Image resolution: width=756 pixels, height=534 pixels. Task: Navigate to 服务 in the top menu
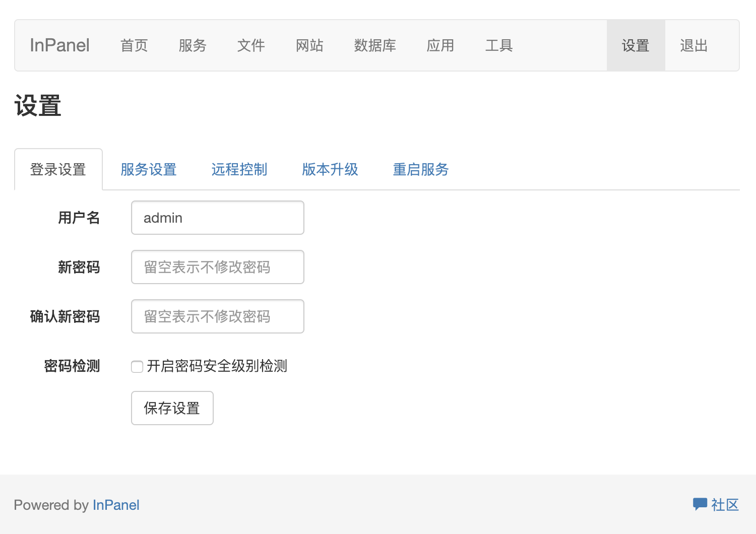(x=193, y=46)
